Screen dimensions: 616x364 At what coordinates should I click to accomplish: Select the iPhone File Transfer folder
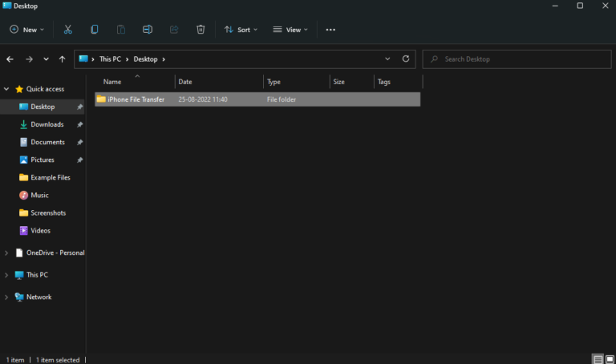pyautogui.click(x=136, y=99)
